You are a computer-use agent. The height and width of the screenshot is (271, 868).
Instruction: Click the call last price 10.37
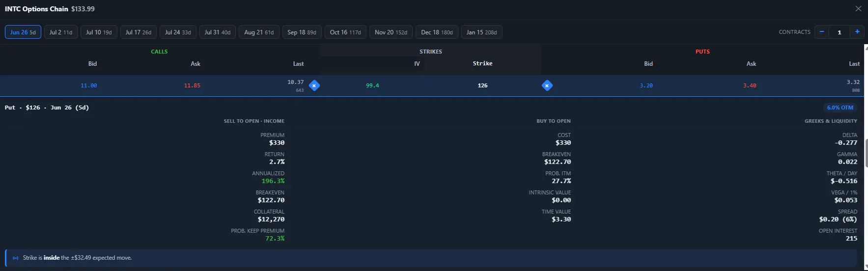(295, 82)
